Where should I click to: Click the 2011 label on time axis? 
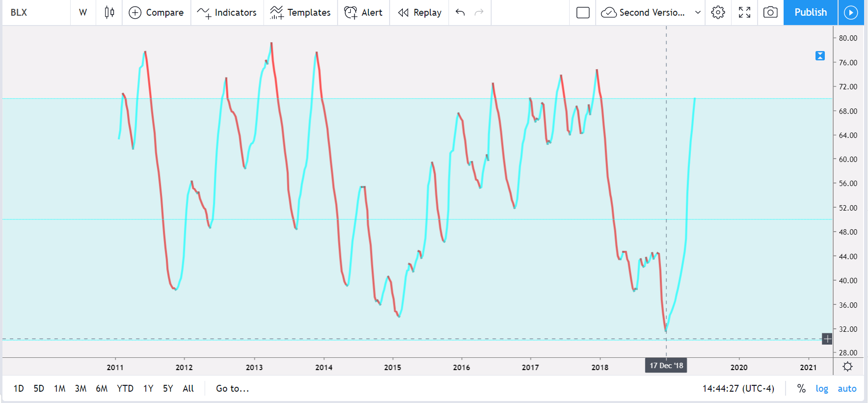point(115,367)
